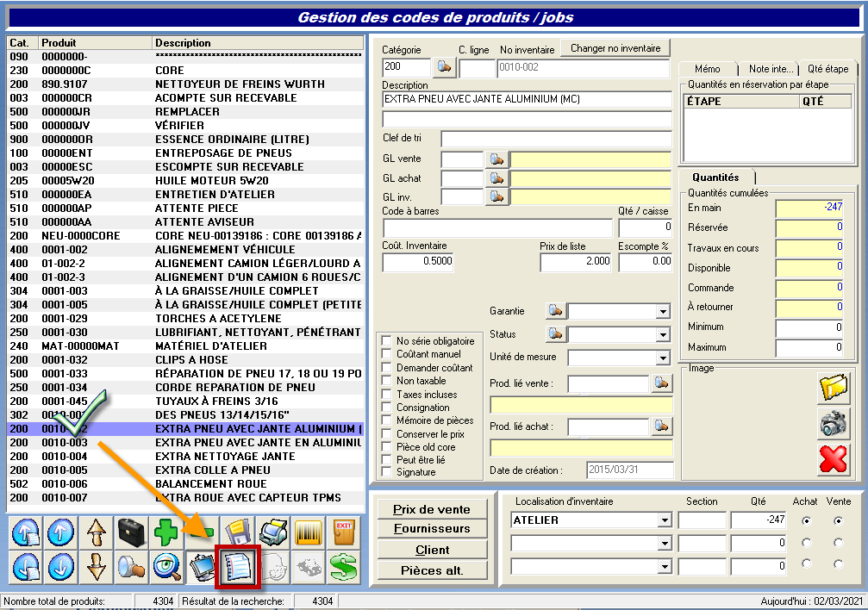868x610 pixels.
Task: Go to first record with blue up-arrow page icon
Action: tap(26, 532)
